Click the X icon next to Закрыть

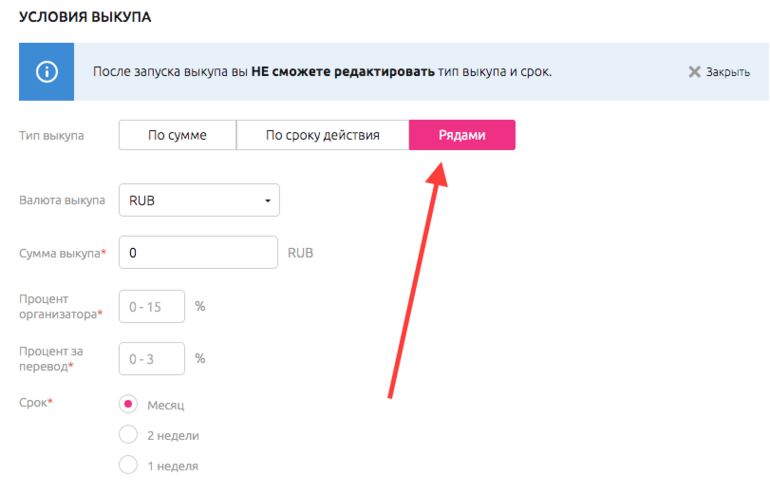pos(694,72)
